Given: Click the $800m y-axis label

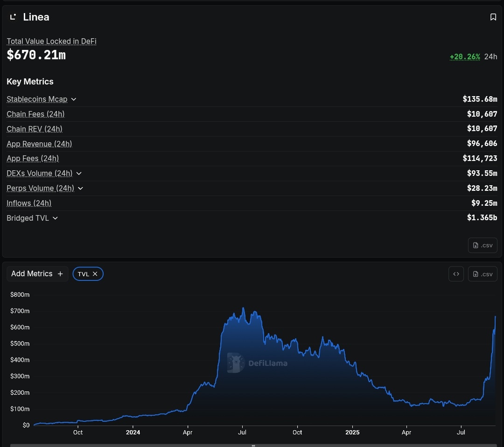Looking at the screenshot, I should point(20,295).
